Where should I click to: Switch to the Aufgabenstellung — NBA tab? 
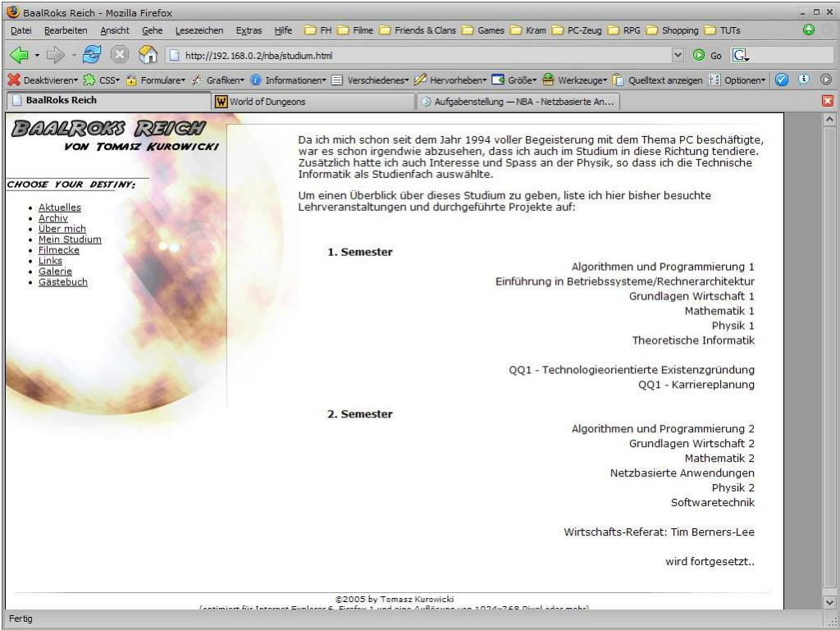pyautogui.click(x=518, y=101)
